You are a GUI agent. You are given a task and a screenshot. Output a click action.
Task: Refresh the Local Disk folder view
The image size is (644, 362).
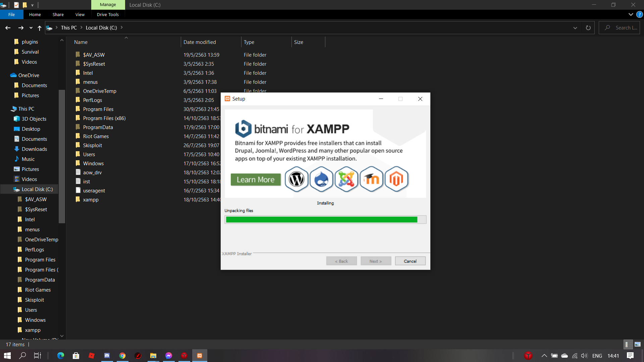pyautogui.click(x=588, y=28)
